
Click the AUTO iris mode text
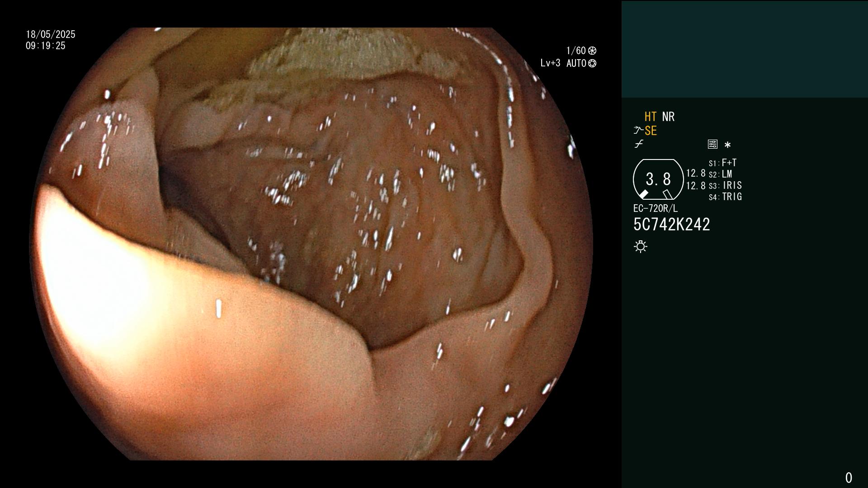pos(576,63)
